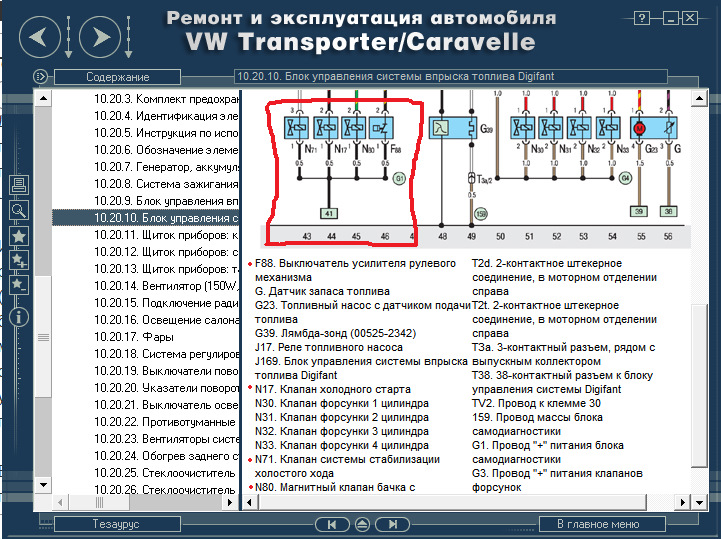Click document pane horizontal scroll left arrow
Viewport: 721px width, 539px height.
(x=250, y=502)
